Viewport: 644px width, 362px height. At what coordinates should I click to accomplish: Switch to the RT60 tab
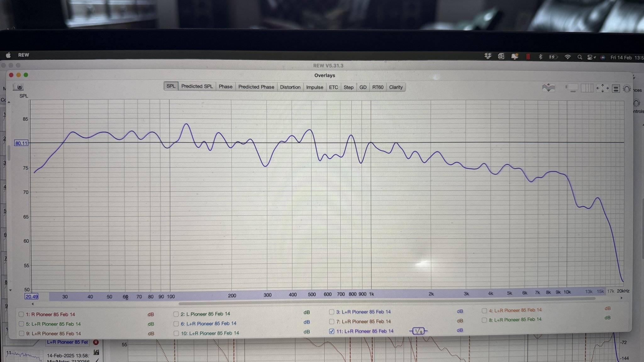pos(378,87)
